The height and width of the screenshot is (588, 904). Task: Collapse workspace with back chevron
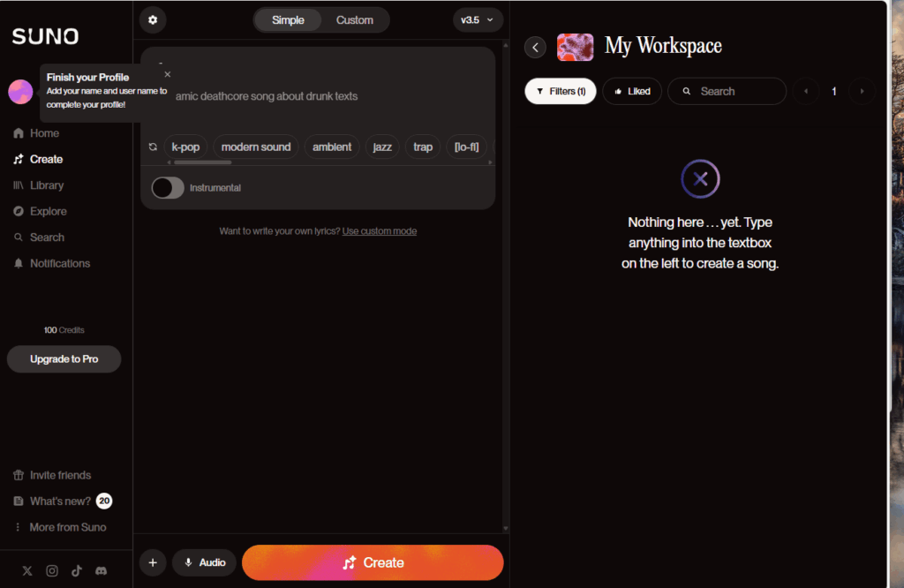coord(536,48)
